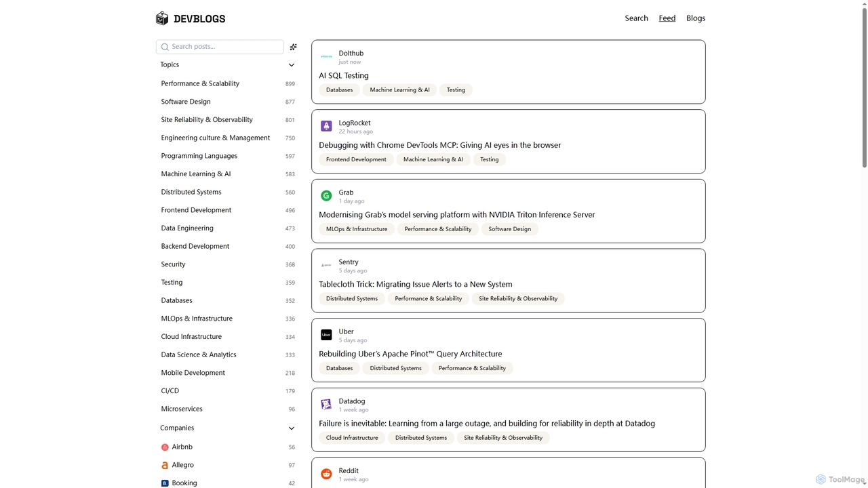Click the Booking icon in Companies list

pos(165,483)
